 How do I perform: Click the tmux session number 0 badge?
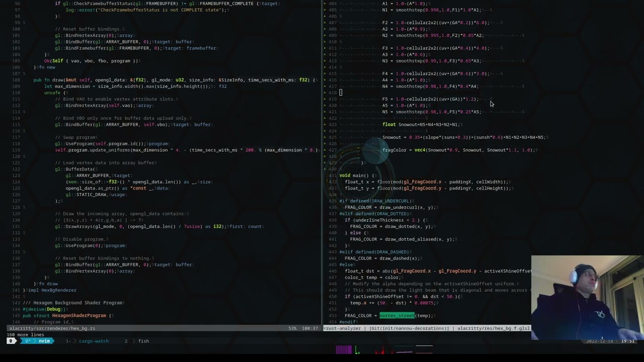11,341
